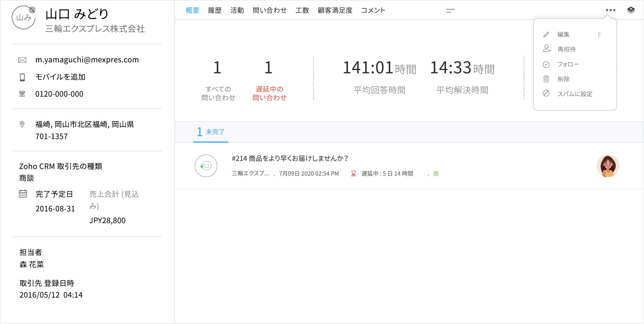Click the contact avatar circle 山み
Image resolution: width=644 pixels, height=324 pixels.
24,18
